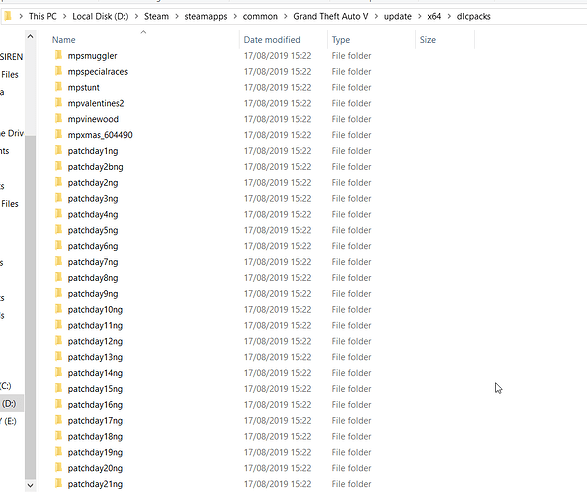Sort files by Date modified column
587x500 pixels.
click(272, 40)
